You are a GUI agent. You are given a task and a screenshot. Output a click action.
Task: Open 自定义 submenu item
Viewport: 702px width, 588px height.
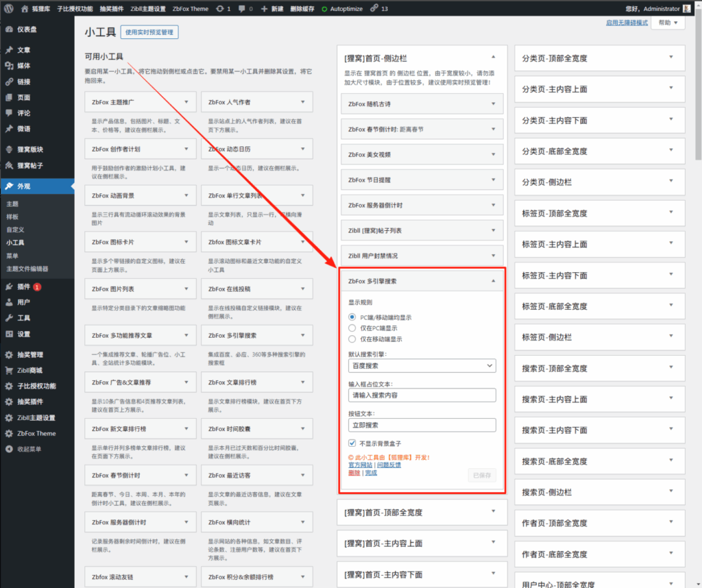15,230
